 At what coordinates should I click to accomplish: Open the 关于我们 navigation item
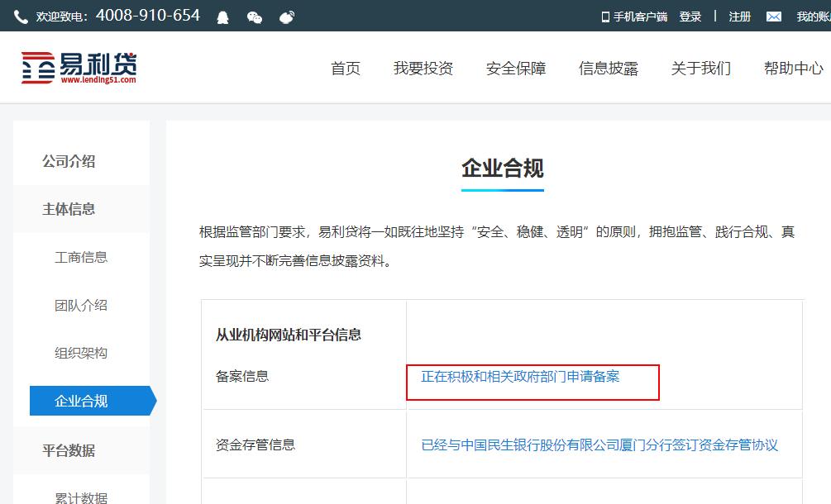click(x=700, y=69)
